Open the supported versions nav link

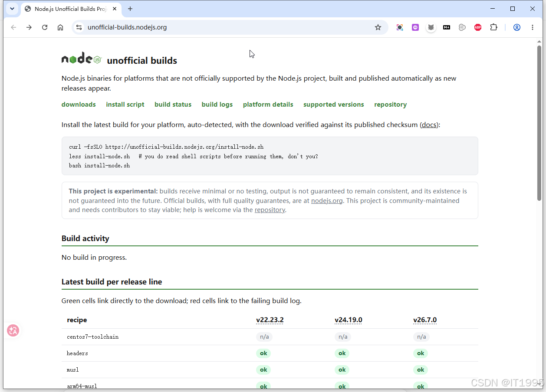(x=334, y=105)
